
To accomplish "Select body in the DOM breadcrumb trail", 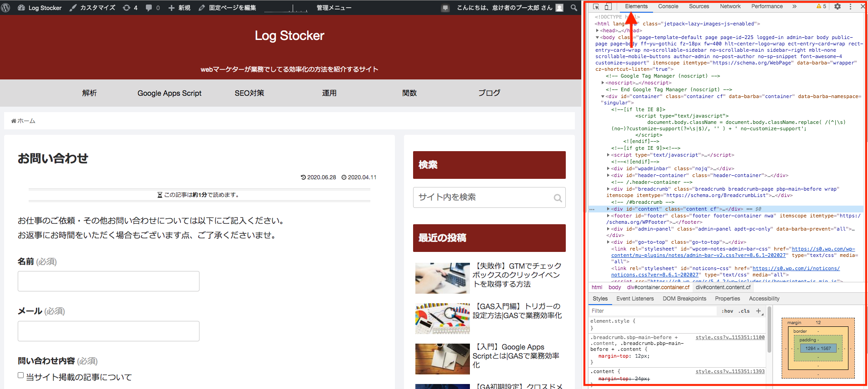I will [615, 287].
